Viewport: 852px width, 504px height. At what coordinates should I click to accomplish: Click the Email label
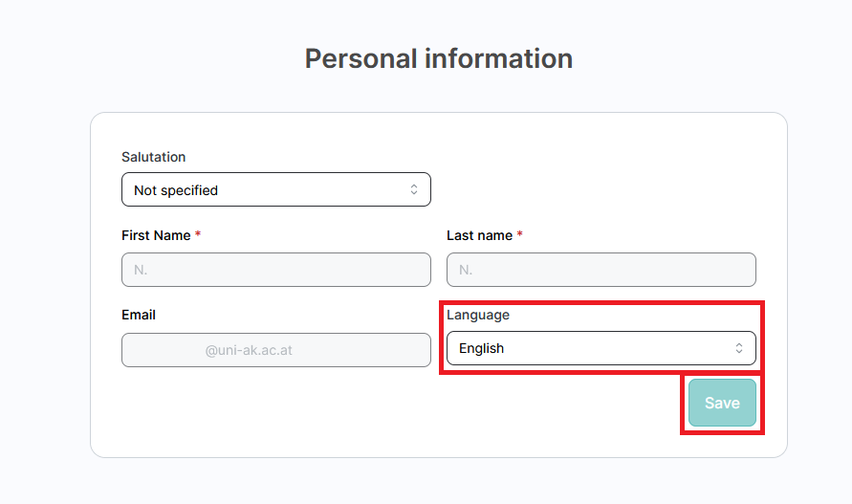pyautogui.click(x=139, y=315)
